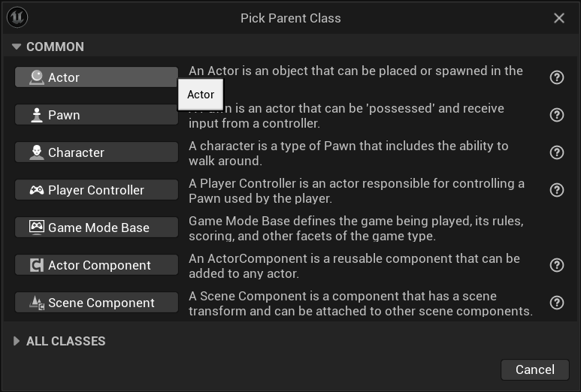Viewport: 581px width, 392px height.
Task: Open help for Scene Component class
Action: click(556, 303)
